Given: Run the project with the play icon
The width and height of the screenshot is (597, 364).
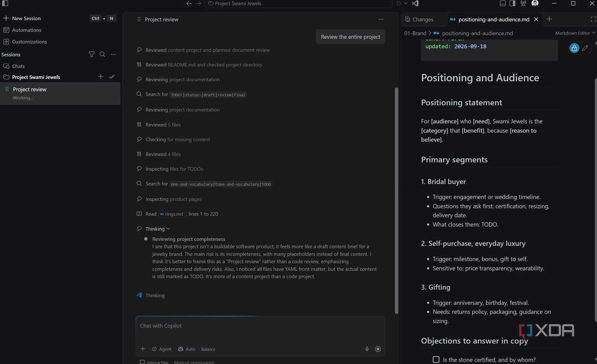Looking at the screenshot, I should click(399, 3).
